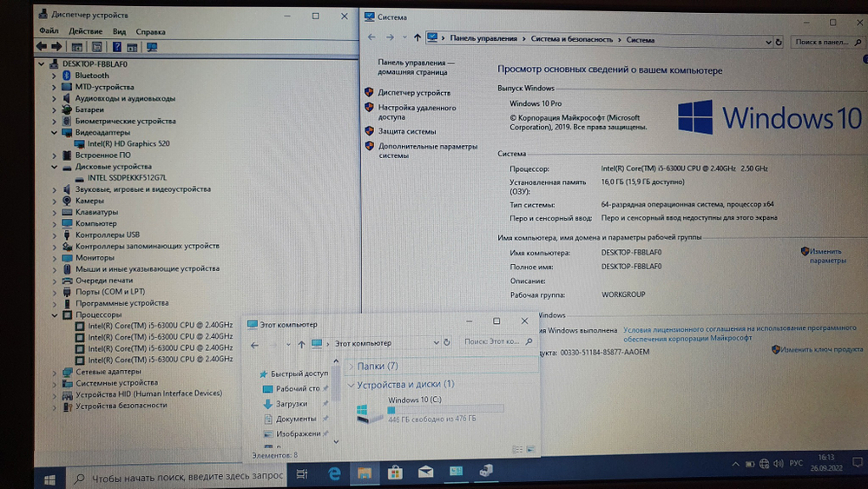Click the control panel search field
This screenshot has width=868, height=489.
(x=827, y=42)
